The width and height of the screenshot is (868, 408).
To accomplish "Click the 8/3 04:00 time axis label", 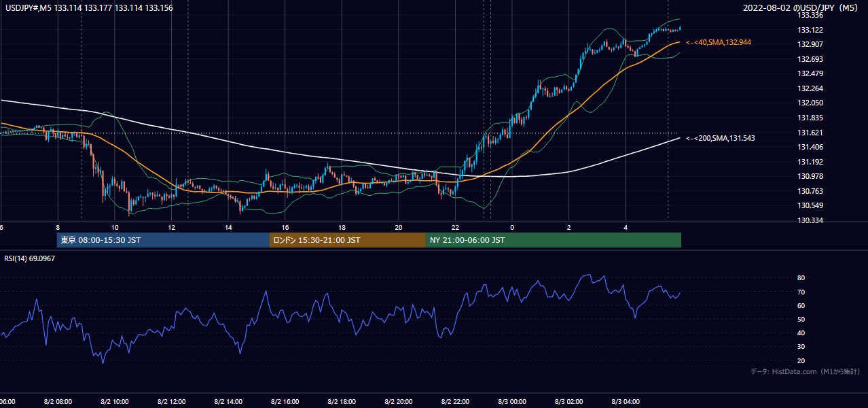I will tap(626, 402).
